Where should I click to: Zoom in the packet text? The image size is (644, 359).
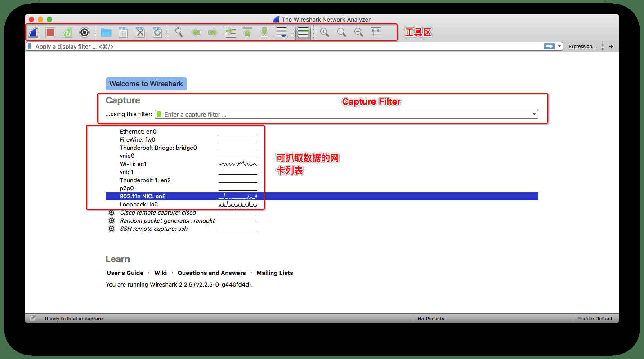pos(325,32)
